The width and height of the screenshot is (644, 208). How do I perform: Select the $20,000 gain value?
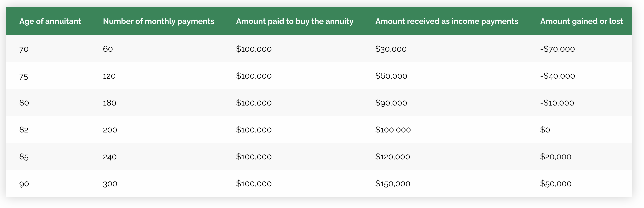pos(556,157)
